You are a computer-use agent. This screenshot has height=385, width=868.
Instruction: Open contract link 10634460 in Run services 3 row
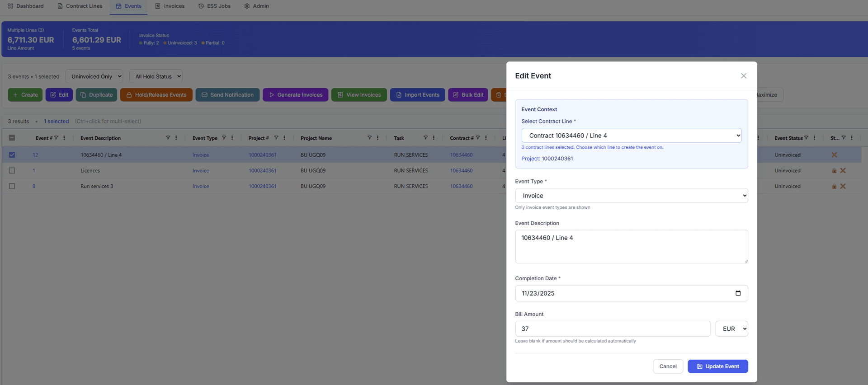(x=461, y=186)
